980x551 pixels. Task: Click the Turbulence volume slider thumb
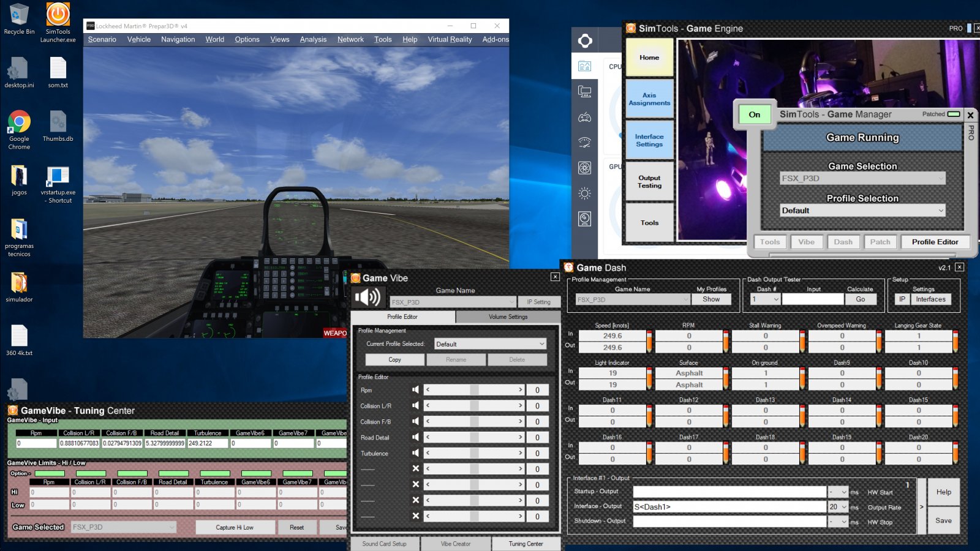pos(475,453)
